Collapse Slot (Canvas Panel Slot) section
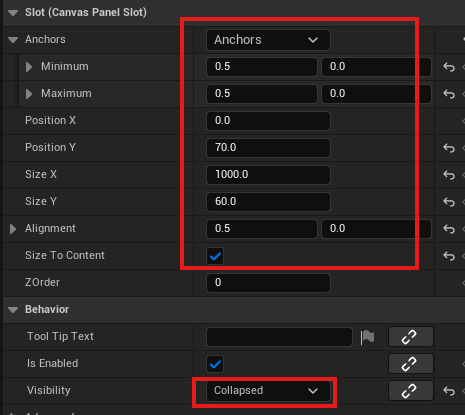Image resolution: width=465 pixels, height=415 pixels. coord(13,13)
